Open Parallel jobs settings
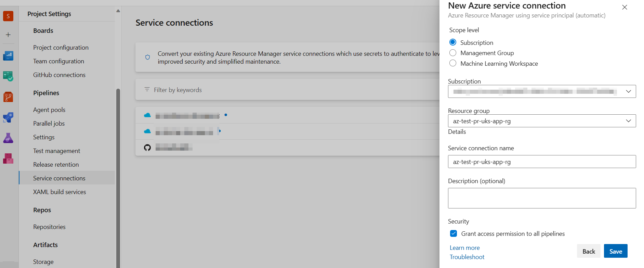The height and width of the screenshot is (268, 644). click(x=49, y=124)
